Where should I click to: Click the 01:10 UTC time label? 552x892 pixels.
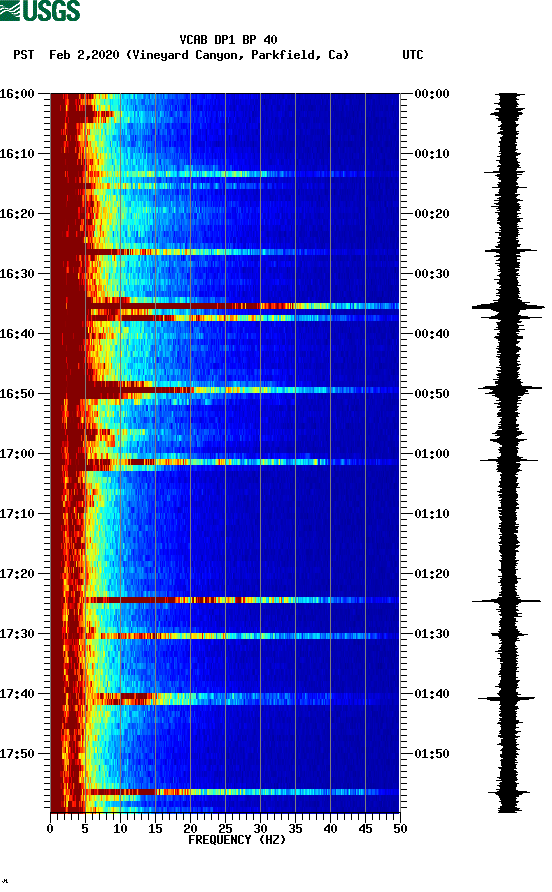point(432,514)
